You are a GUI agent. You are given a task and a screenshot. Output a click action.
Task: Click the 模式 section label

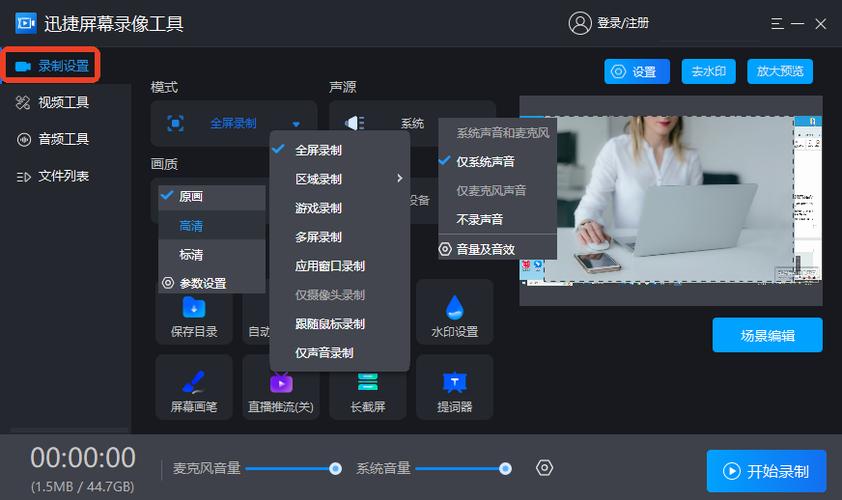tap(164, 87)
